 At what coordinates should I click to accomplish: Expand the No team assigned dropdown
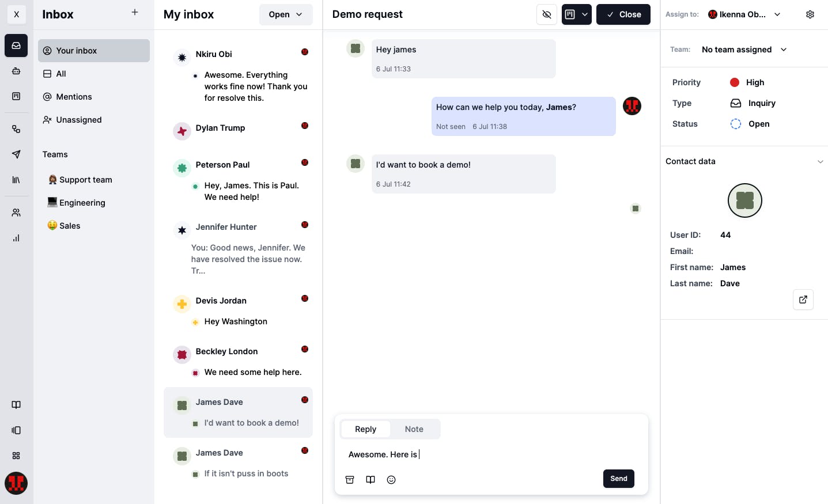744,50
